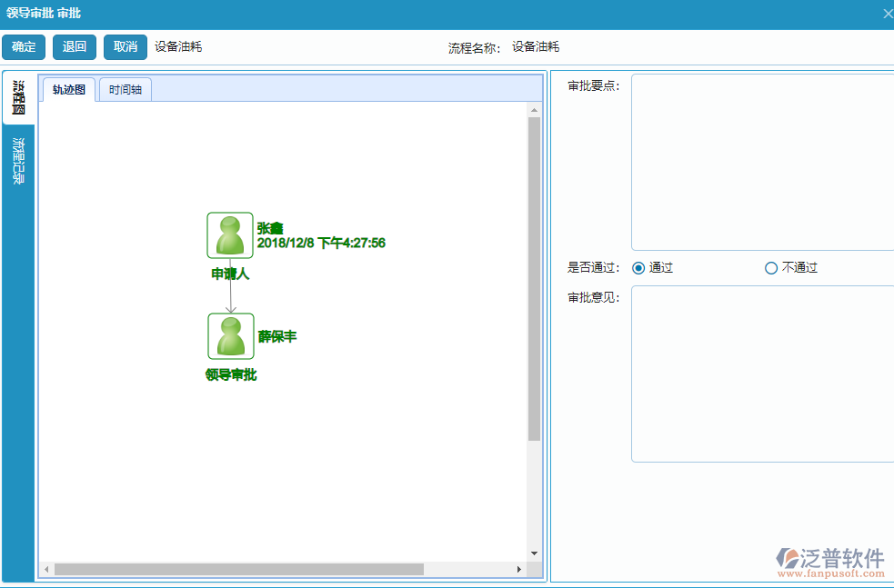Click the 领导审批 node in the flow diagram
The image size is (894, 588).
click(230, 374)
